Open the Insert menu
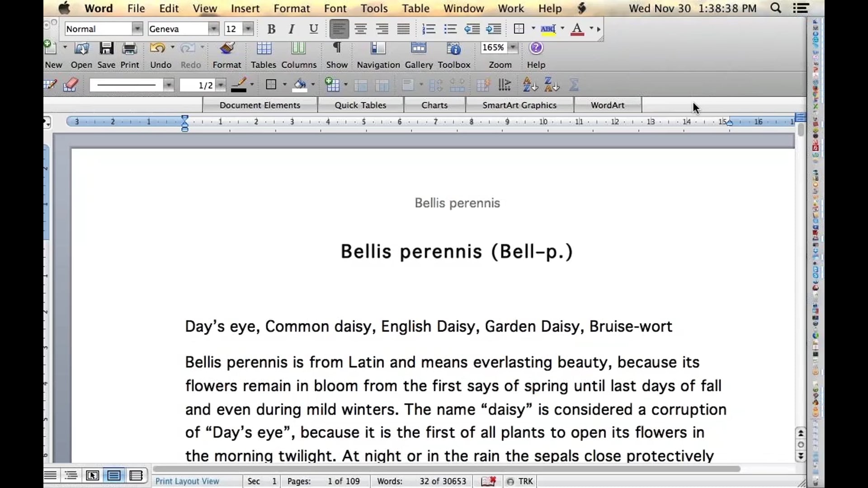Viewport: 868px width, 488px height. 245,8
